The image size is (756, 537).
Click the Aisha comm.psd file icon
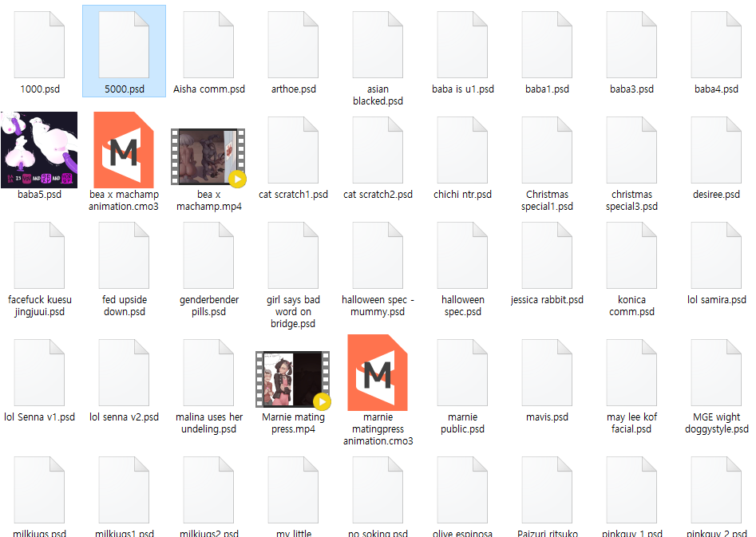209,45
